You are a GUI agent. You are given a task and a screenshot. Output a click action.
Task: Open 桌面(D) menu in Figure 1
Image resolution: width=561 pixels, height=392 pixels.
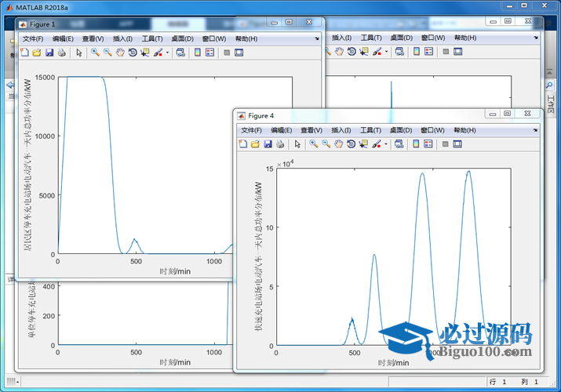coord(183,38)
